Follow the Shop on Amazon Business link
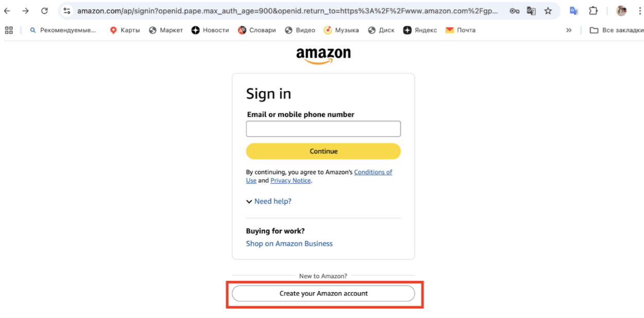644x318 pixels. point(289,243)
